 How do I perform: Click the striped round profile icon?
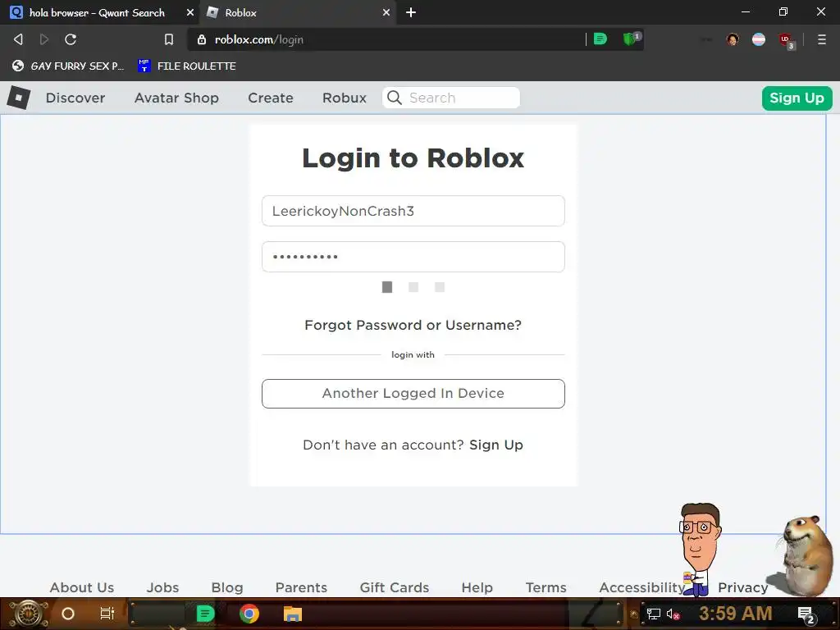coord(759,39)
